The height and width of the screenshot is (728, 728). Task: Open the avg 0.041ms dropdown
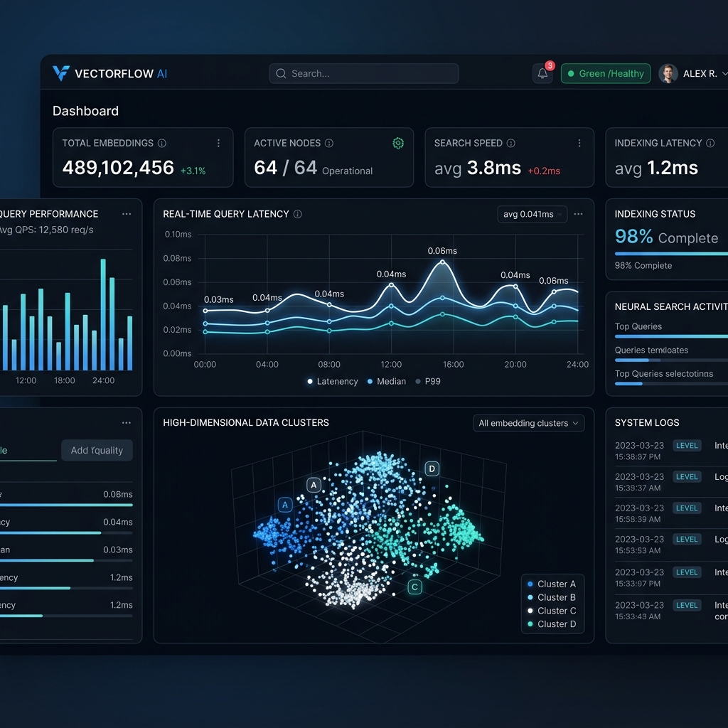click(532, 214)
